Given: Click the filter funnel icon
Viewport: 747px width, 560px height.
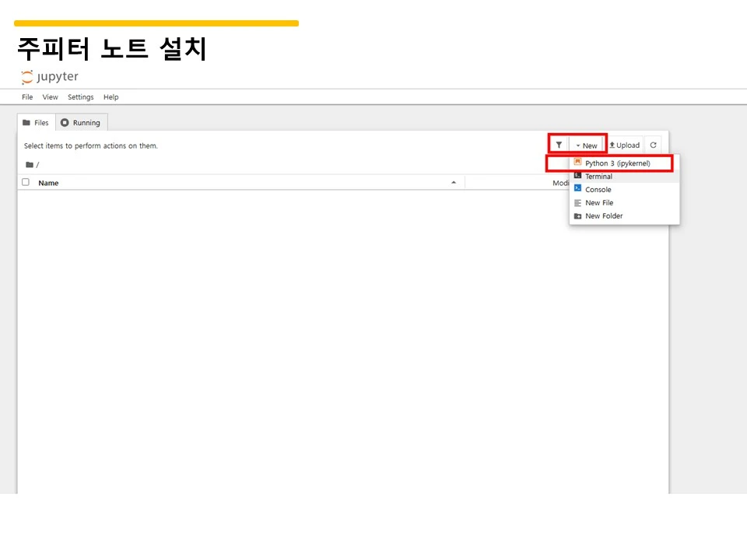Looking at the screenshot, I should (x=559, y=145).
